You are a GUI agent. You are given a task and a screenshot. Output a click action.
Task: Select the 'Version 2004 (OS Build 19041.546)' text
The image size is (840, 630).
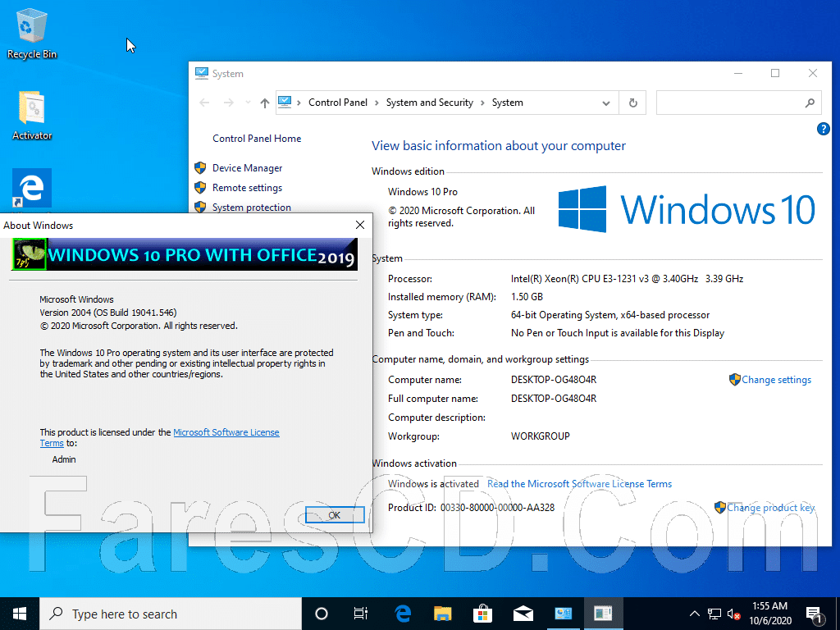[108, 313]
